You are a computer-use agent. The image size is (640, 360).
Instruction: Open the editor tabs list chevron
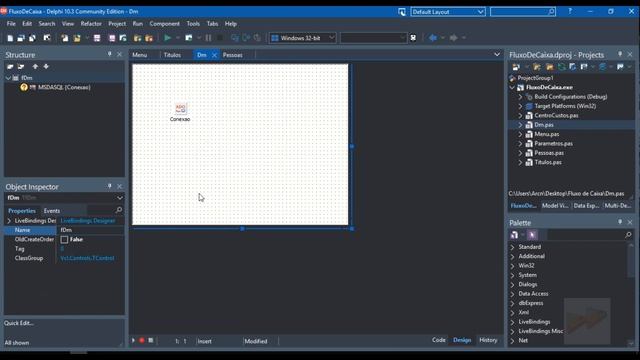pyautogui.click(x=497, y=54)
